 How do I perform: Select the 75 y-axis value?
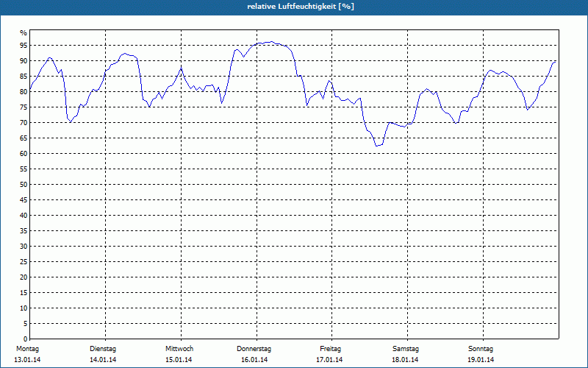click(24, 107)
